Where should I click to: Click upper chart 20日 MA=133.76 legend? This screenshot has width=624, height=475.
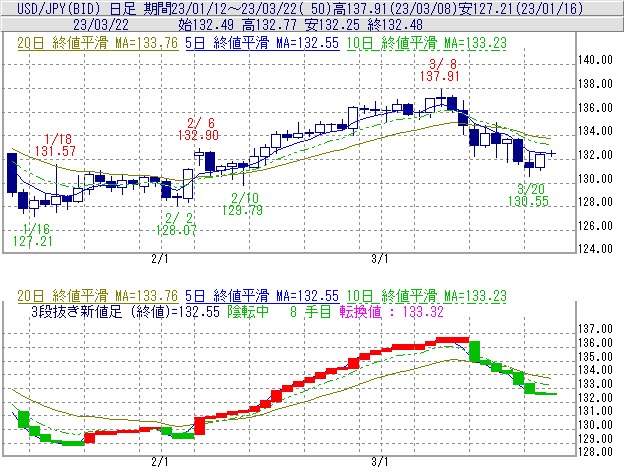[x=98, y=43]
